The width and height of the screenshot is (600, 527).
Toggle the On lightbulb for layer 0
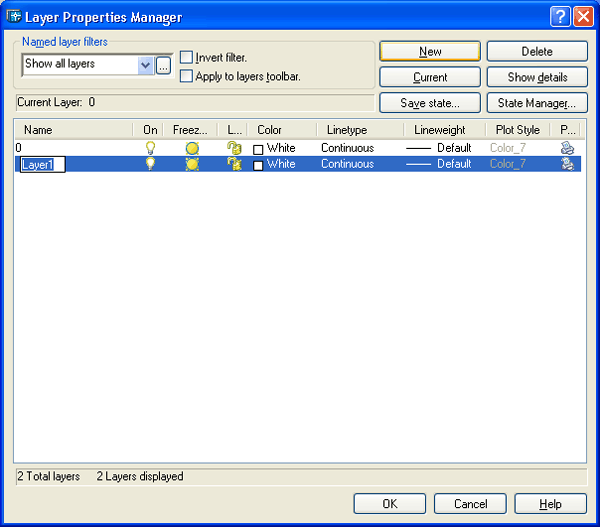tap(151, 148)
